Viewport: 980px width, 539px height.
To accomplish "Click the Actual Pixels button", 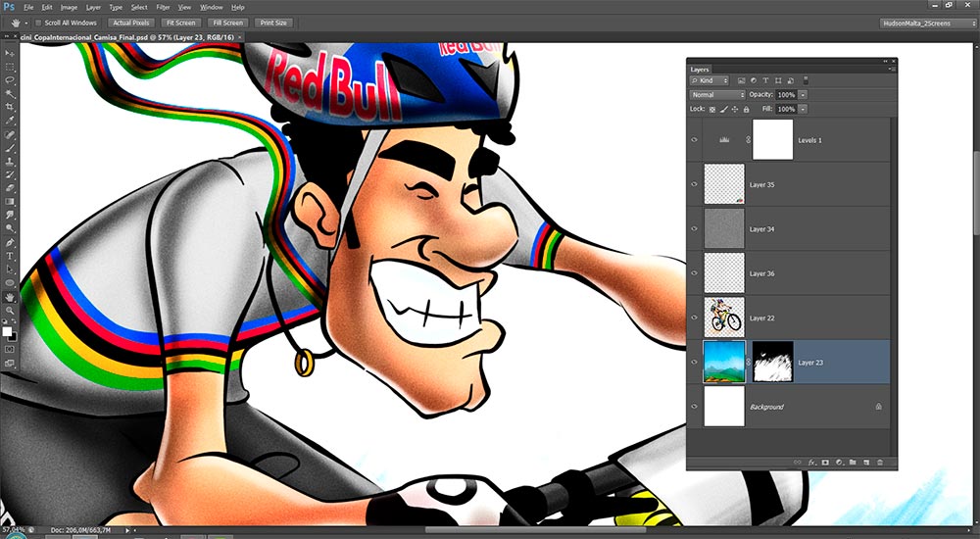I will click(131, 23).
